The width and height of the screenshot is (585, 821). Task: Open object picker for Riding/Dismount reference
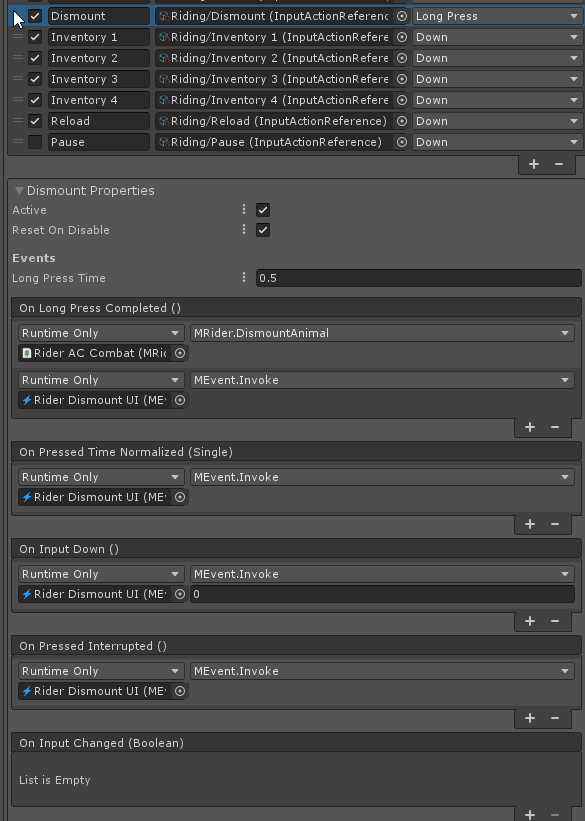pos(402,16)
